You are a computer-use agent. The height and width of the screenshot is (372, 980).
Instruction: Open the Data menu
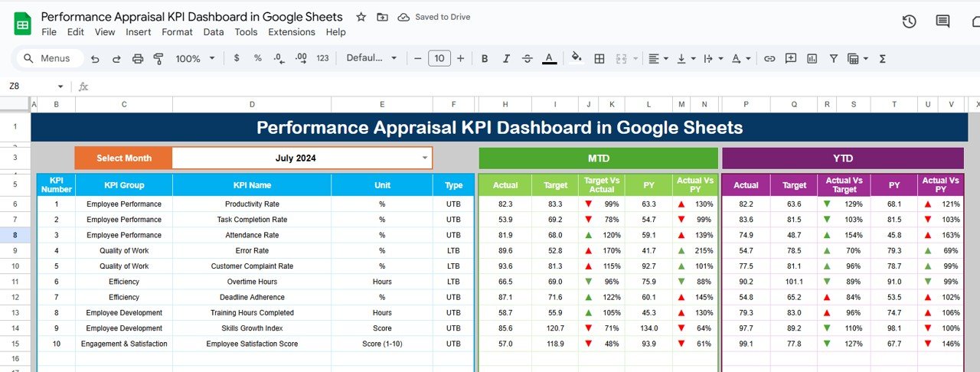point(214,32)
